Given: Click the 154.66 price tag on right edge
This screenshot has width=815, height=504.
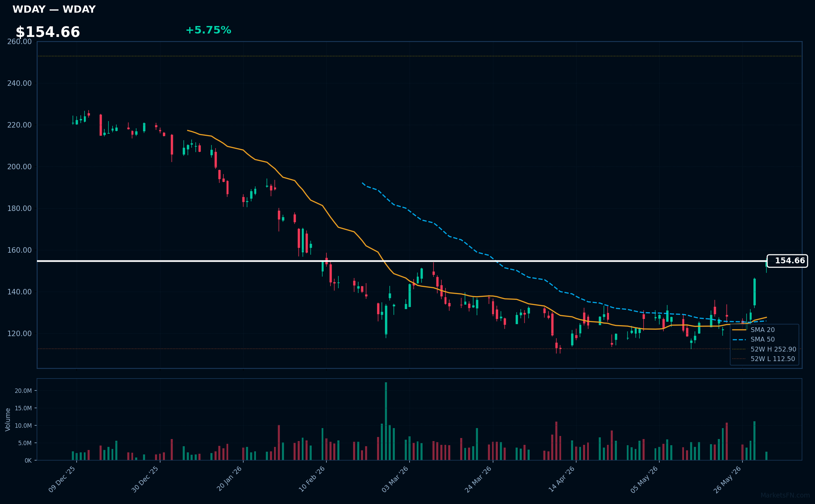Looking at the screenshot, I should pyautogui.click(x=787, y=261).
